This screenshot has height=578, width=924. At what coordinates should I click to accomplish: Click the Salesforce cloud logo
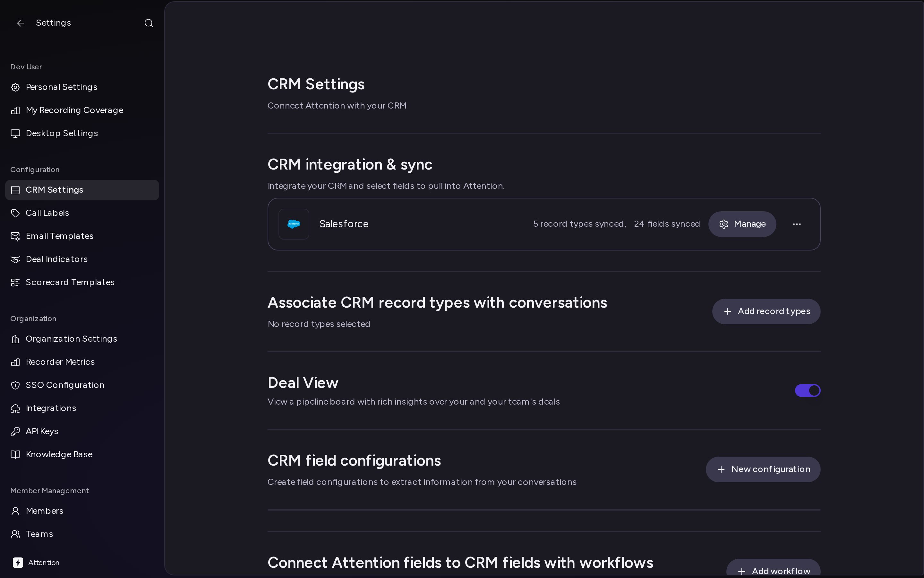(294, 224)
